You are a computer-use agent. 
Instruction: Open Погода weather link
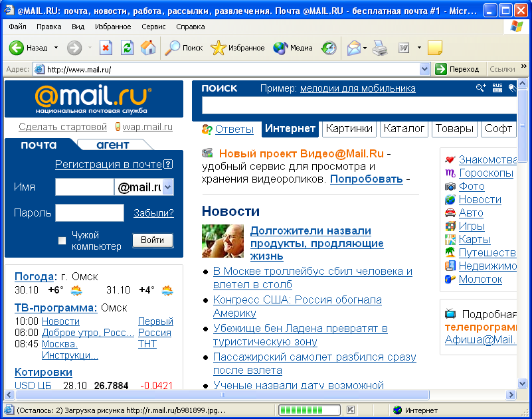(35, 277)
